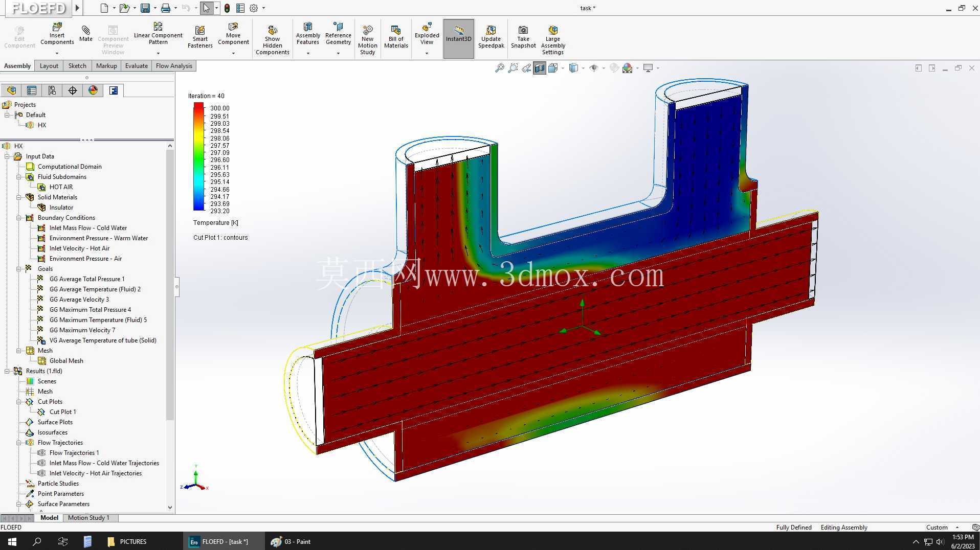This screenshot has height=550, width=980.
Task: Click Zoom to Fit icon in view toolbar
Action: point(500,68)
